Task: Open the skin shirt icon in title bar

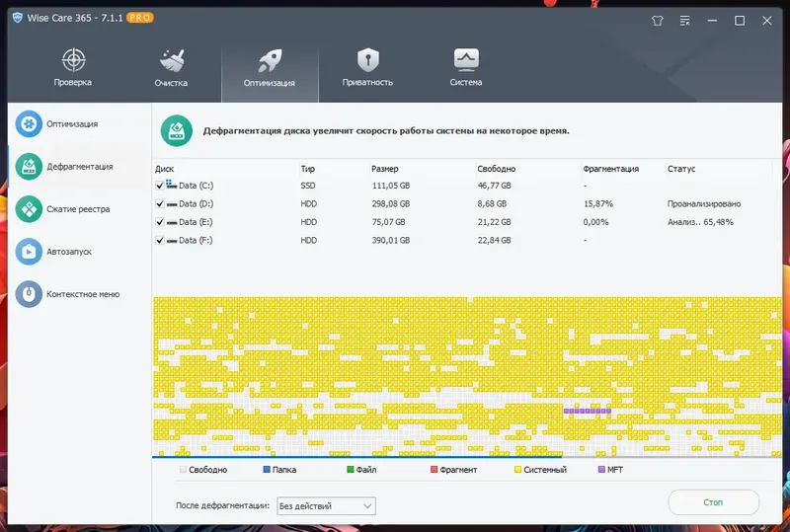Action: click(x=657, y=21)
